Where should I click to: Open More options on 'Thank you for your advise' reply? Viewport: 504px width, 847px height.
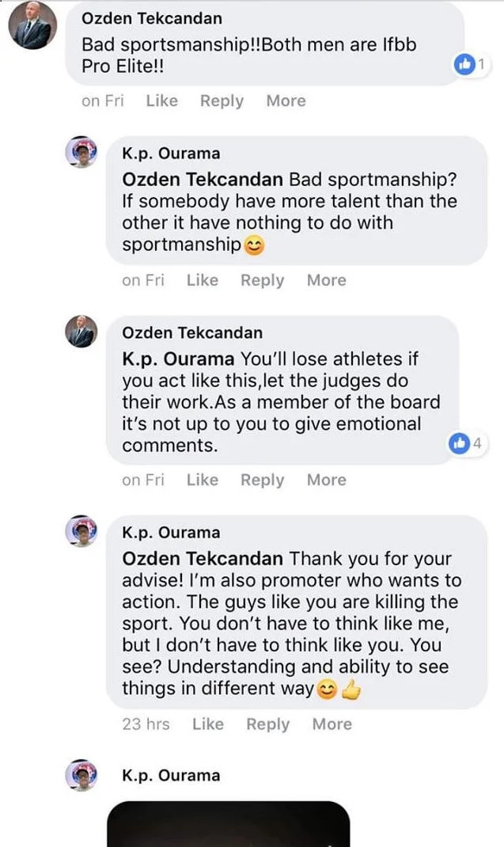(x=332, y=724)
